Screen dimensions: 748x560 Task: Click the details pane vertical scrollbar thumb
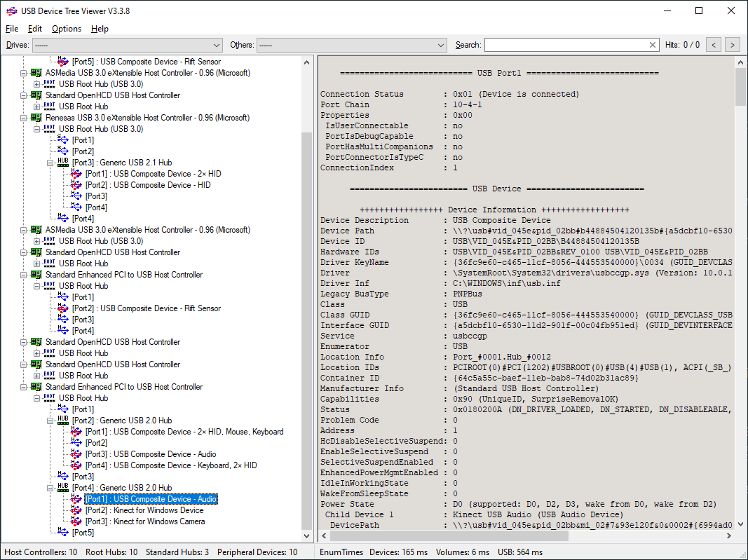click(x=740, y=87)
